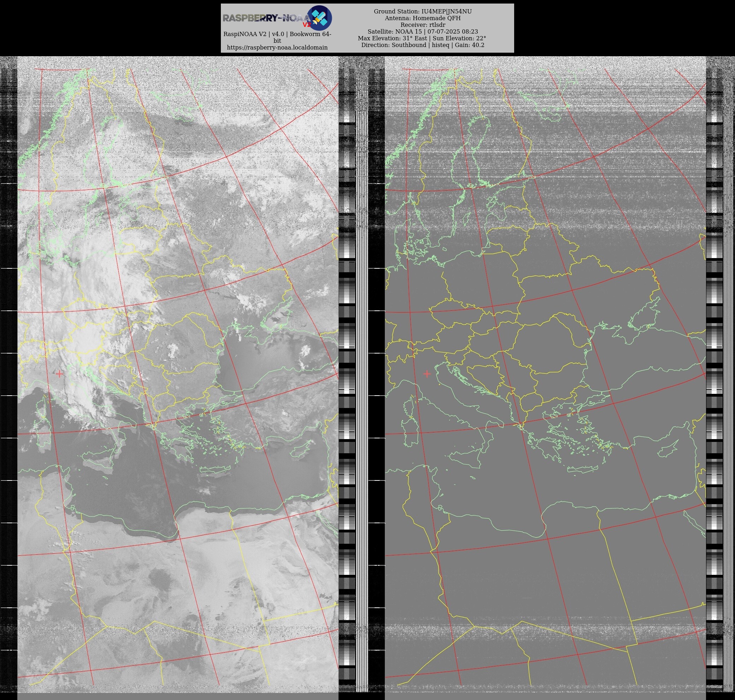Click the Direction: Southbound | histeq line
The image size is (735, 700).
423,45
